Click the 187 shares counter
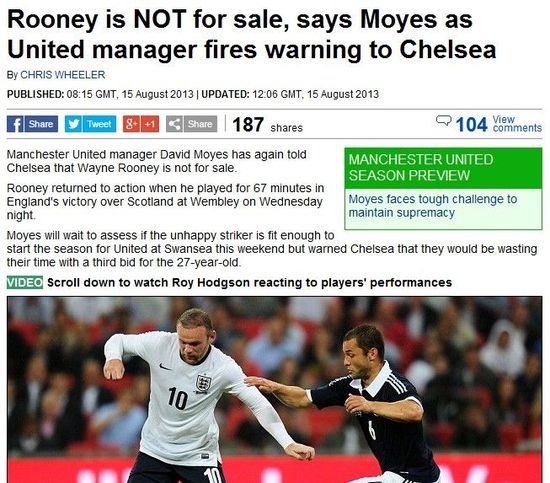This screenshot has width=550, height=483. [x=267, y=125]
